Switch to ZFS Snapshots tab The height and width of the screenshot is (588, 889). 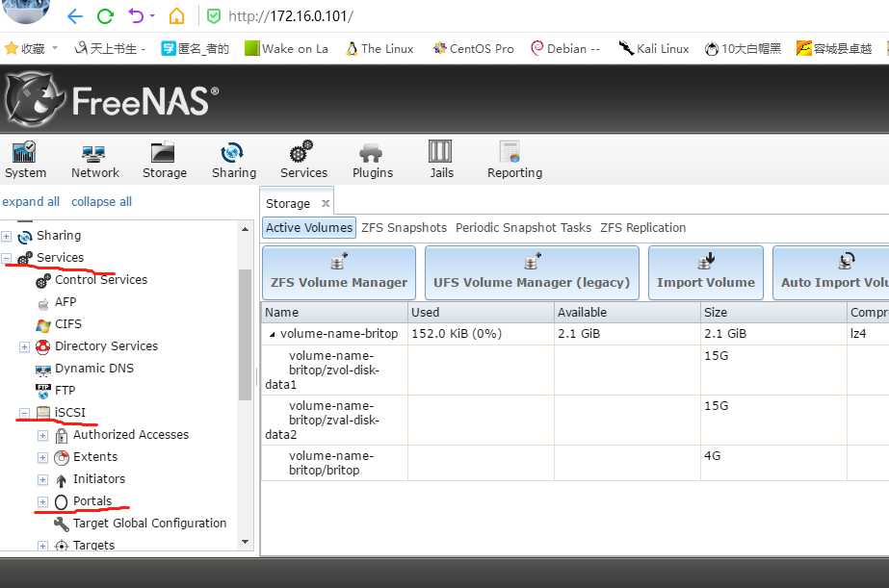tap(404, 228)
